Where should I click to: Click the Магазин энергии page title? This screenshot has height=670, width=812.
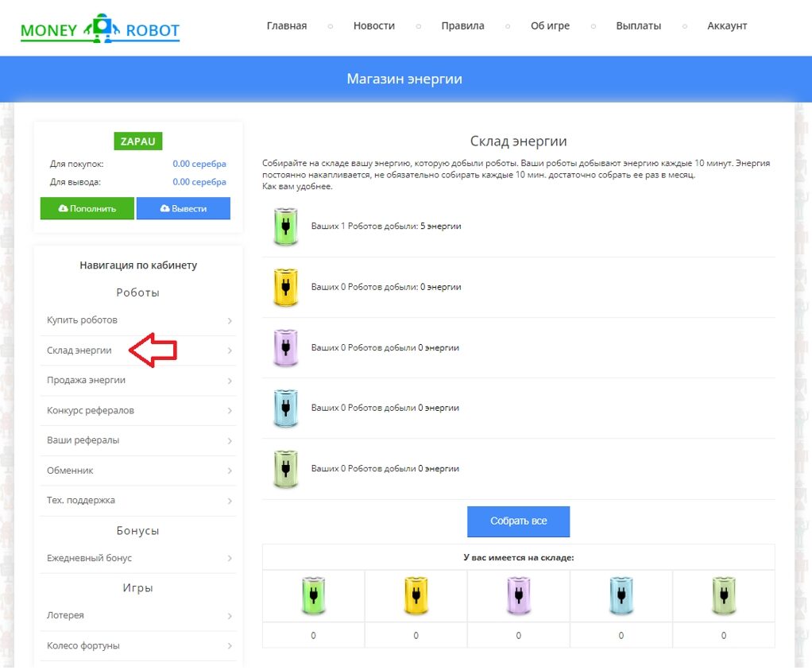coord(404,79)
